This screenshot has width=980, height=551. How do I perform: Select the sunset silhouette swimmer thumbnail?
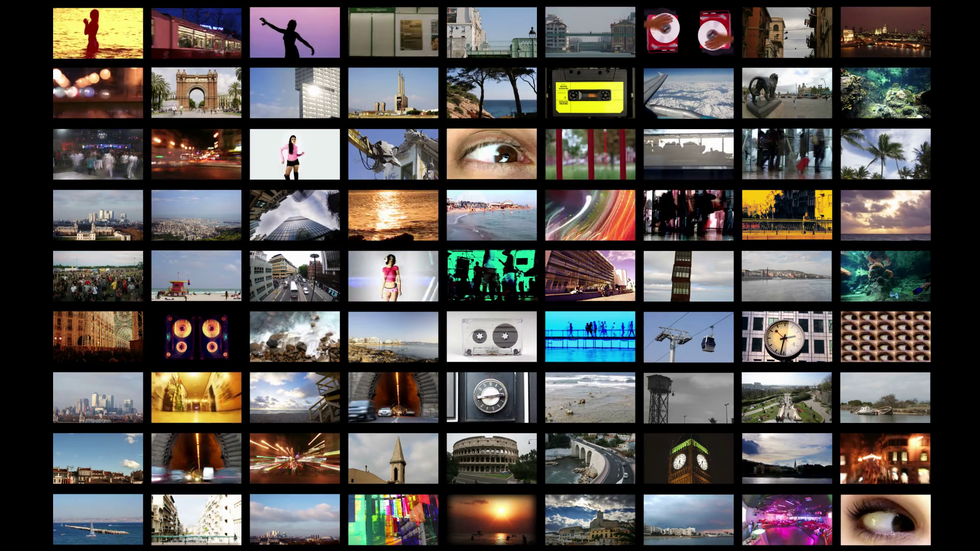97,32
